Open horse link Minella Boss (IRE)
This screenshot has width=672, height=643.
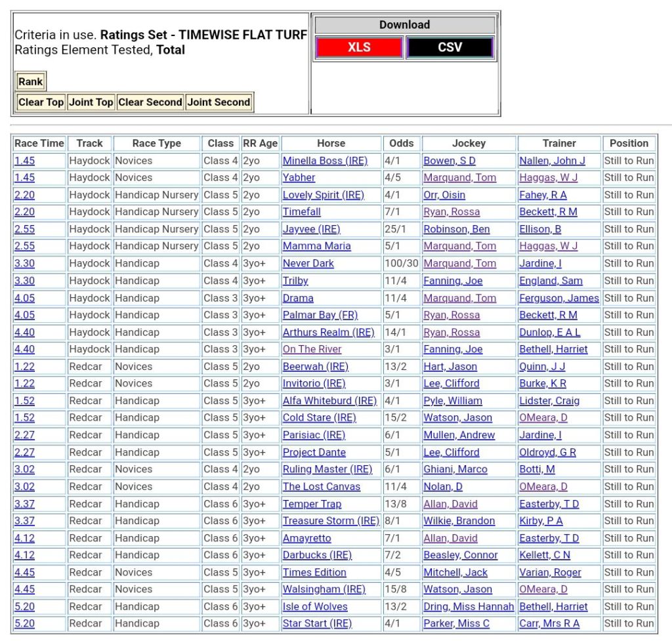pos(325,161)
